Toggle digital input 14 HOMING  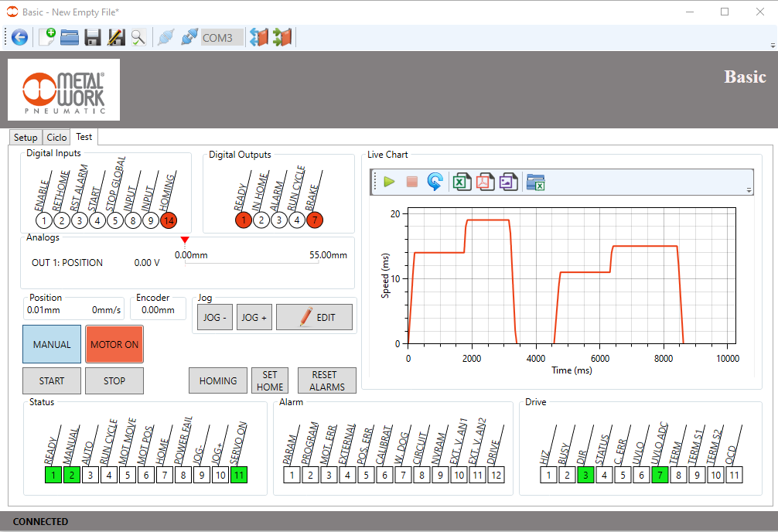tap(168, 220)
